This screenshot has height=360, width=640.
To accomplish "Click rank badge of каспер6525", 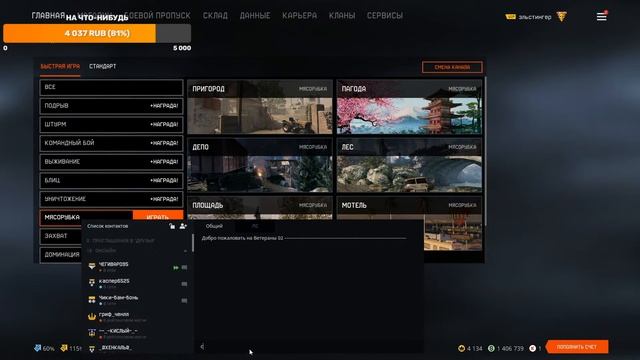I will pyautogui.click(x=92, y=283).
